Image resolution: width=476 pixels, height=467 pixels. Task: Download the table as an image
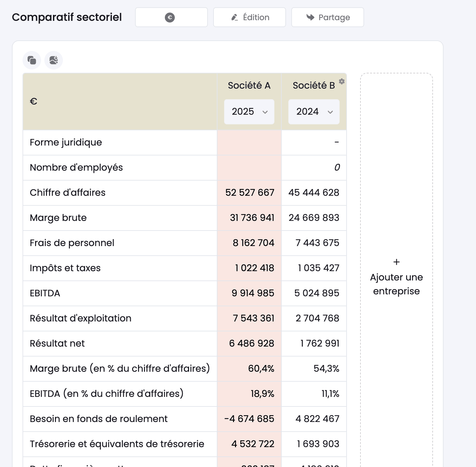54,60
